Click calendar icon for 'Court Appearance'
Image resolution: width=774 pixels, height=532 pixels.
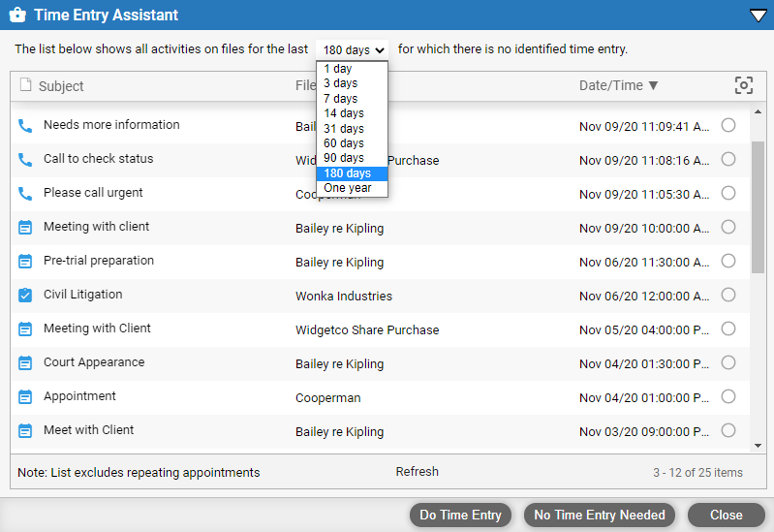point(25,363)
